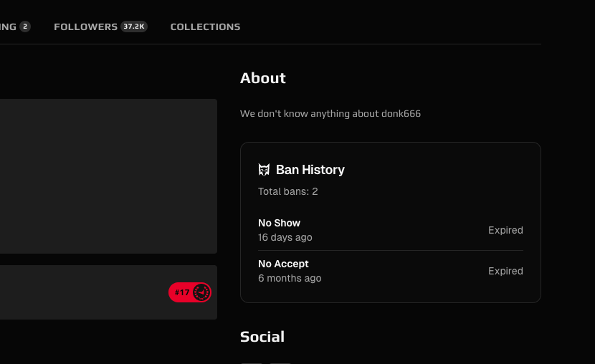Viewport: 595px width, 364px height.
Task: Select the partially visible Following tab
Action: (x=8, y=27)
